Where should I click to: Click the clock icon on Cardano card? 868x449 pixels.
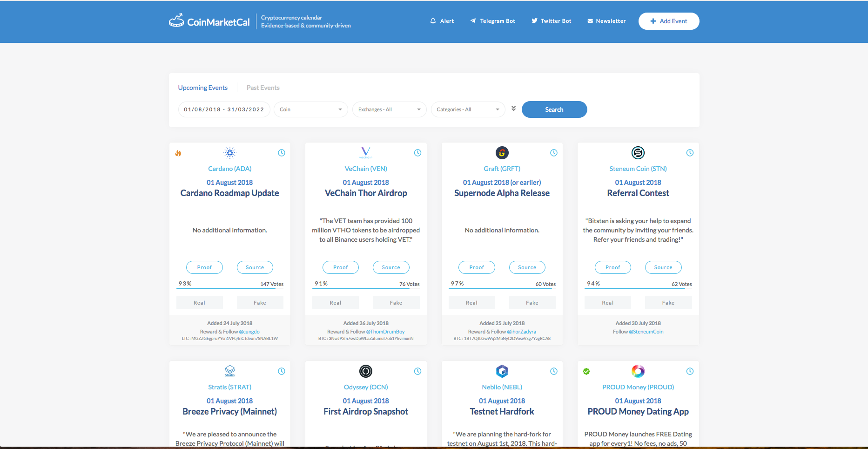coord(282,153)
